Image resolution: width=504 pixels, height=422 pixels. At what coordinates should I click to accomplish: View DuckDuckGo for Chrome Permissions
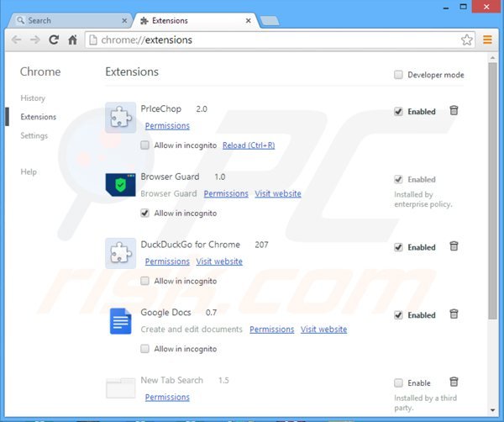tap(167, 261)
